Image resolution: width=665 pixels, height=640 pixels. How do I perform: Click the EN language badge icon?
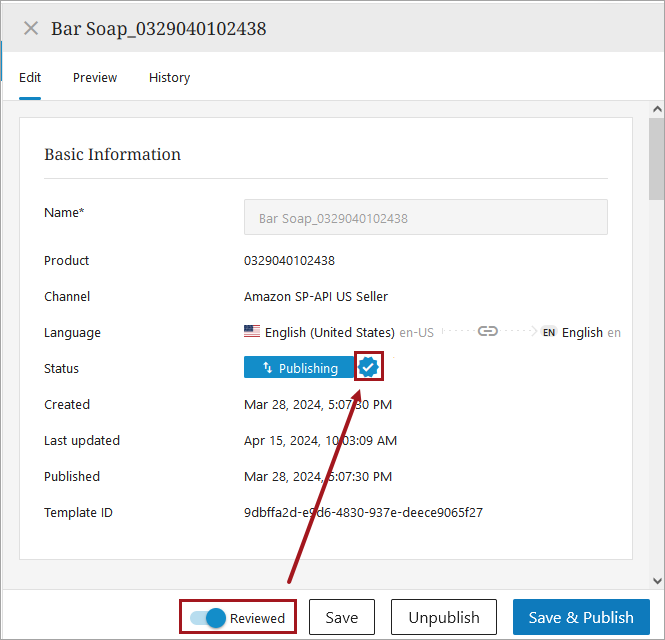[549, 332]
